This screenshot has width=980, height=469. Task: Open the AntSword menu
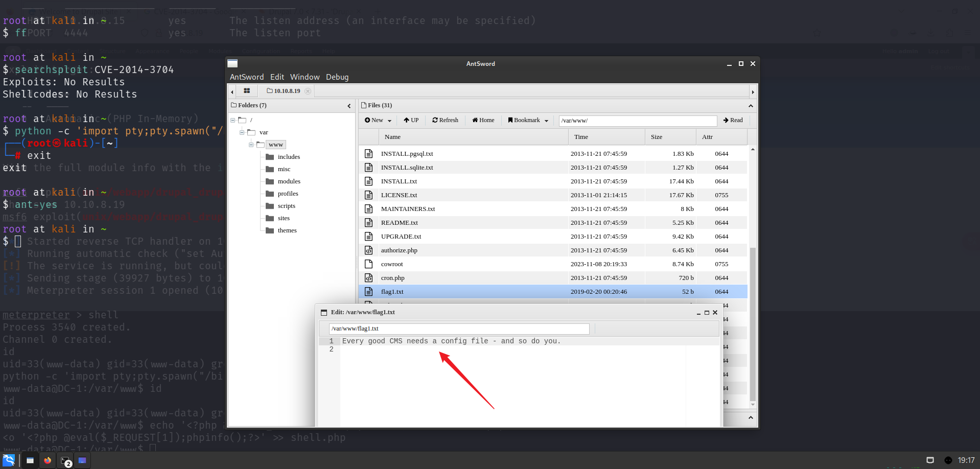[x=247, y=77]
